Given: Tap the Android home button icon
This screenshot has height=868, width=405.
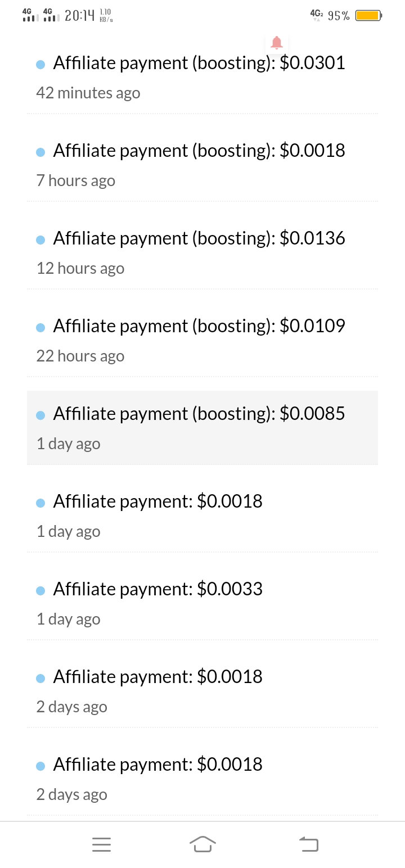Looking at the screenshot, I should 202,844.
